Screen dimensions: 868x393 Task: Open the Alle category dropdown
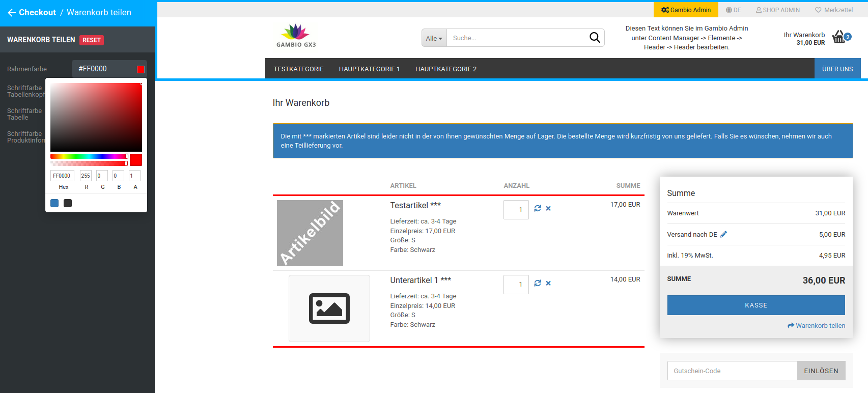tap(434, 38)
